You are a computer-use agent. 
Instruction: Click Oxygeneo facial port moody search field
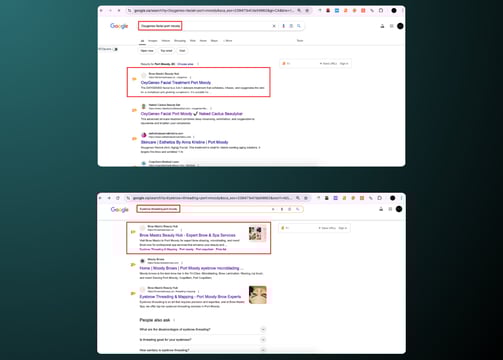(221, 26)
